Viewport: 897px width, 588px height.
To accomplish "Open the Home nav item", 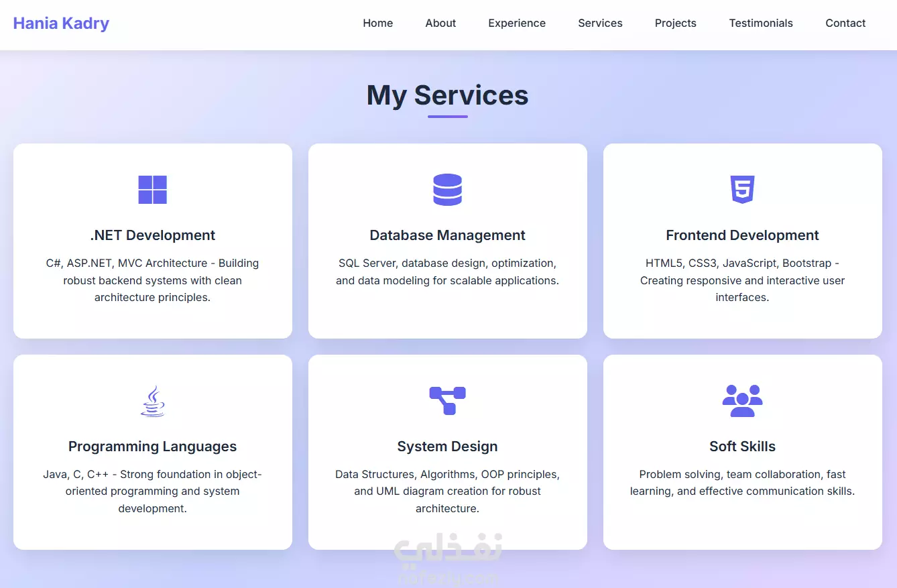I will (x=378, y=23).
